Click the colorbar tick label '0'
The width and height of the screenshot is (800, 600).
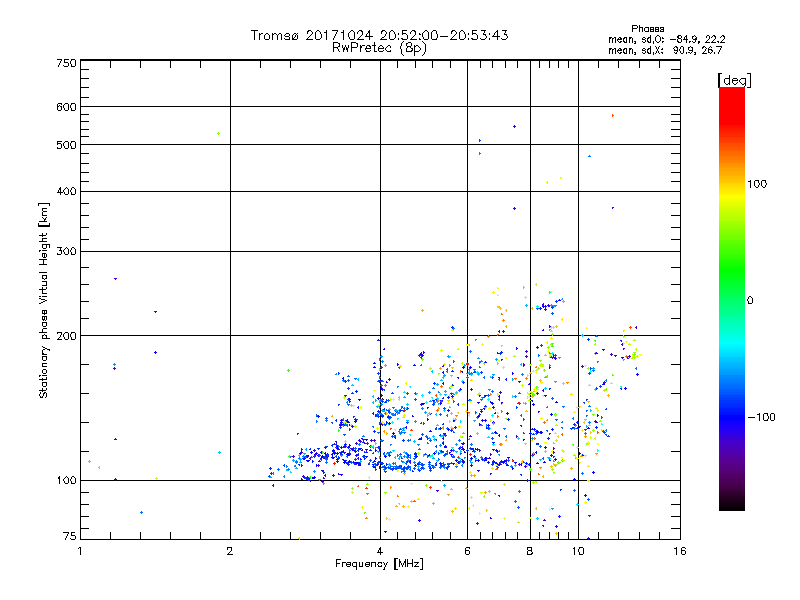(x=750, y=301)
